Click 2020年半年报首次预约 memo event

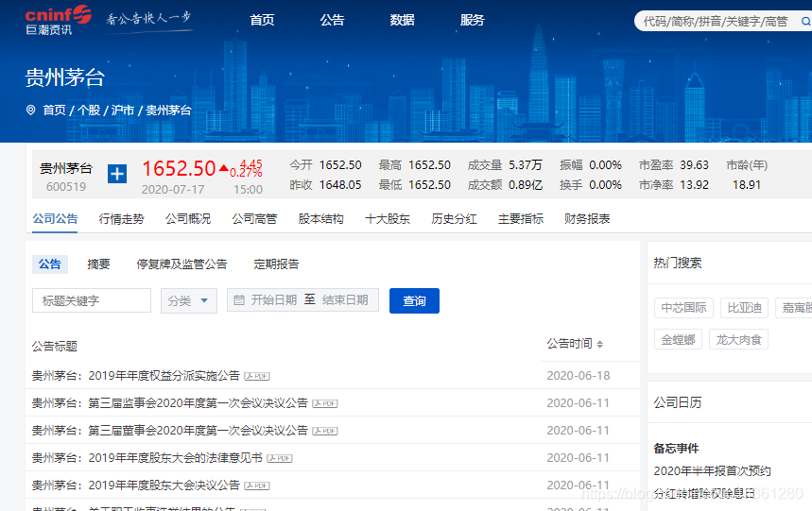tap(712, 470)
